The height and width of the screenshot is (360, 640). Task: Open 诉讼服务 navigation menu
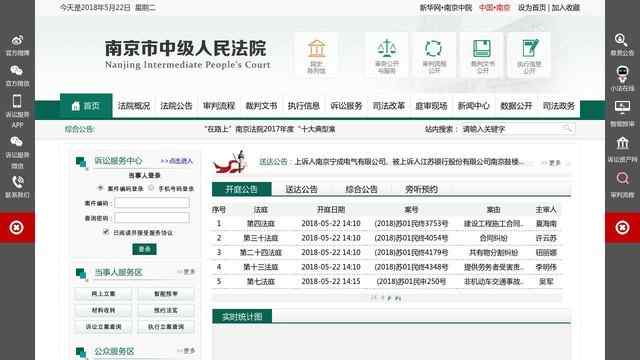tap(346, 106)
